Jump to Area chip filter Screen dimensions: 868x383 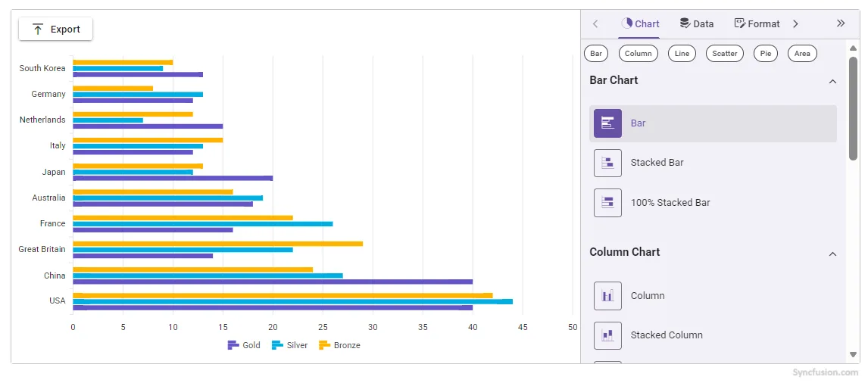click(802, 54)
